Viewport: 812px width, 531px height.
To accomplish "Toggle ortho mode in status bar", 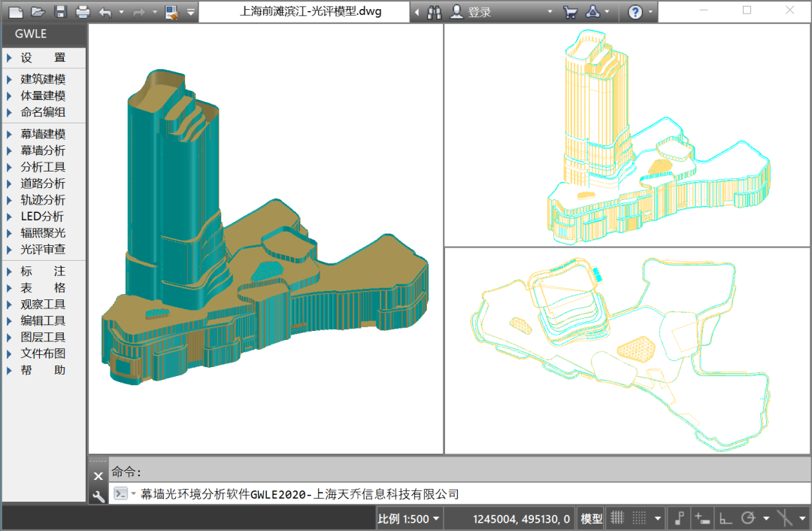I will point(726,518).
